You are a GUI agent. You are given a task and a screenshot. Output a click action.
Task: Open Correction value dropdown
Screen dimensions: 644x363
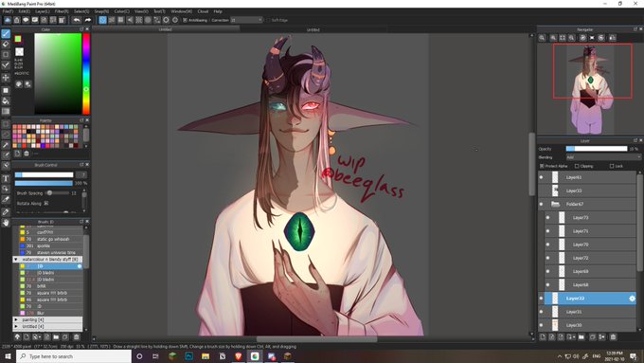click(x=246, y=20)
